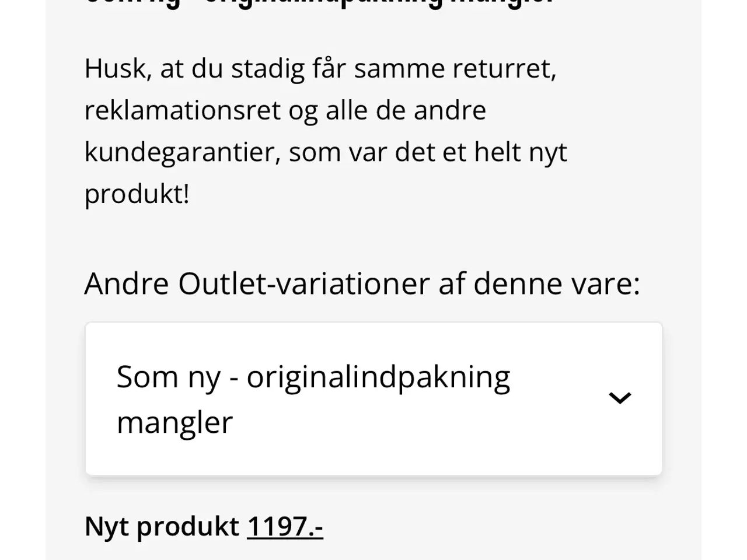747x560 pixels.
Task: Click the underlined 1197.- price link
Action: tap(285, 527)
